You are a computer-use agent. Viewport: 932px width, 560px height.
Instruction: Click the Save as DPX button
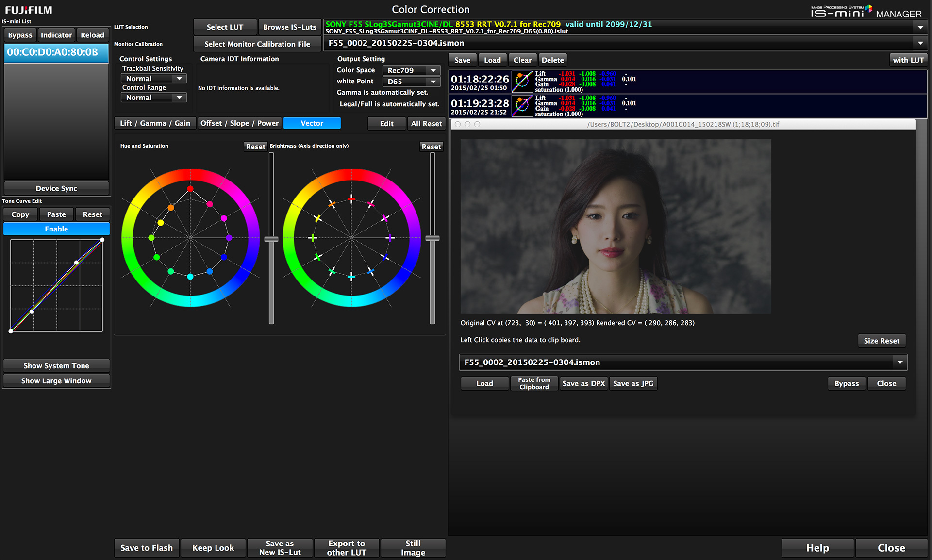(x=583, y=383)
